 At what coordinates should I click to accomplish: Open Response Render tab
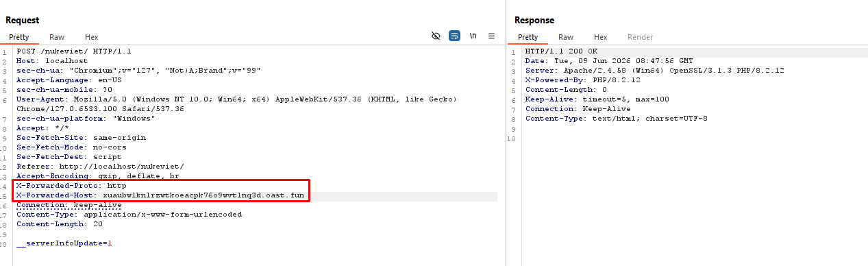pyautogui.click(x=641, y=37)
